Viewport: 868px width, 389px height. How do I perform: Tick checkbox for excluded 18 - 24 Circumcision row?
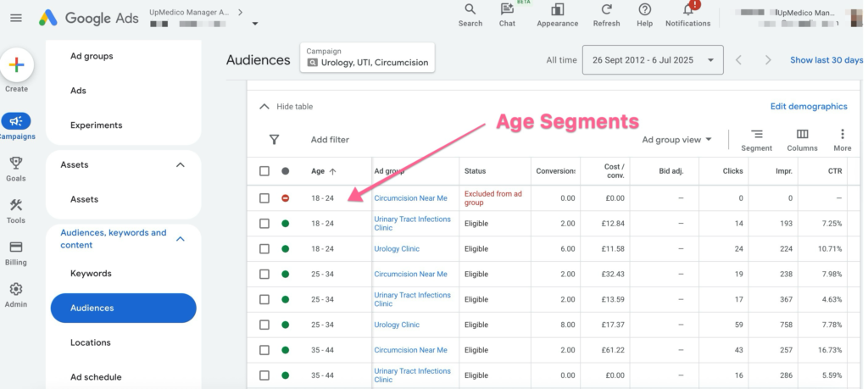pyautogui.click(x=264, y=198)
